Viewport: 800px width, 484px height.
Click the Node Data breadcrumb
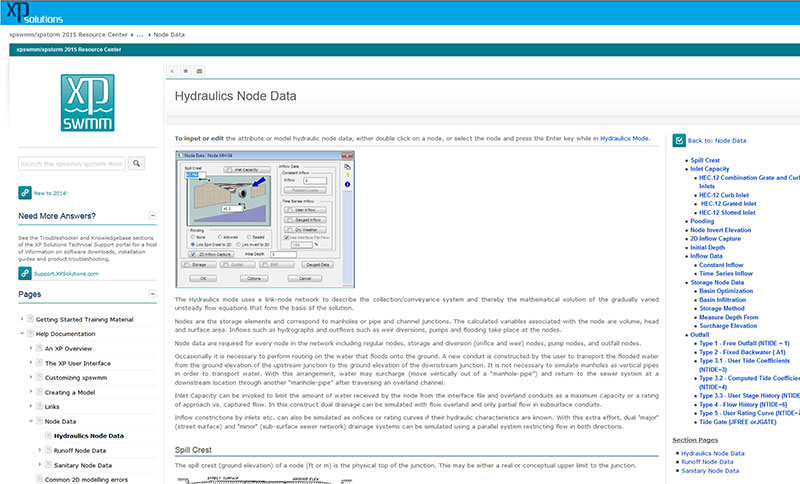pyautogui.click(x=169, y=35)
